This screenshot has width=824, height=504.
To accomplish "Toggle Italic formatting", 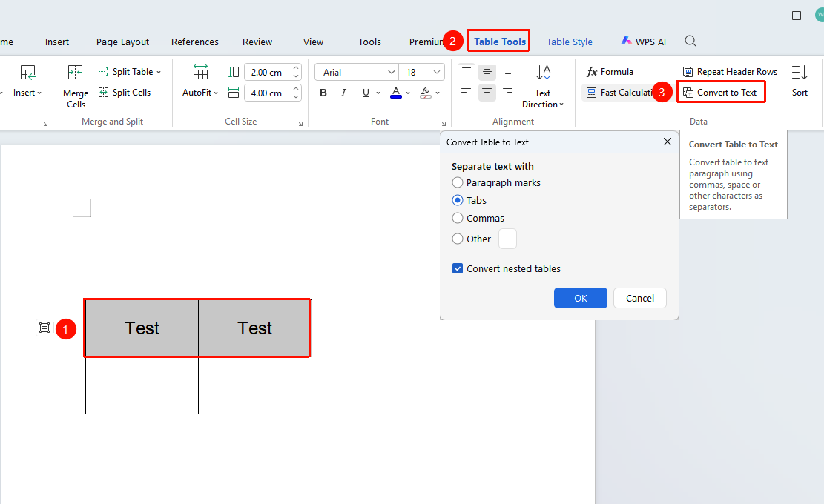I will (x=343, y=93).
